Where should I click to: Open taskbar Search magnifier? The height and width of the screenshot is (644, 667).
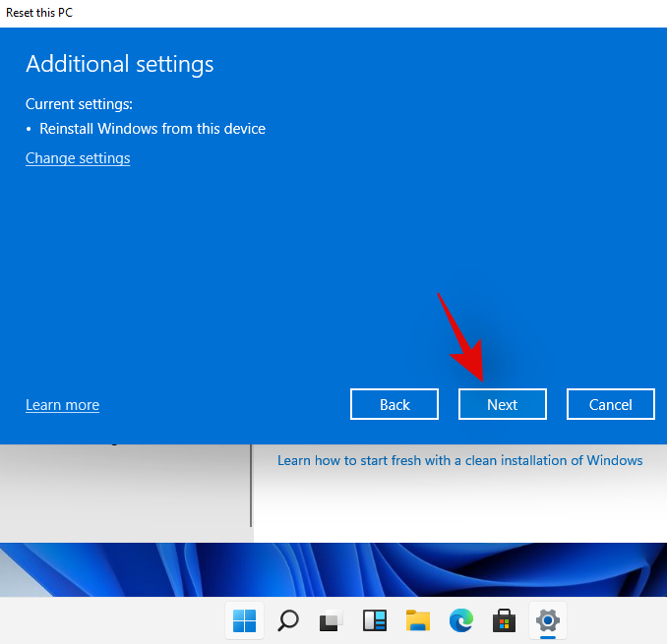point(288,620)
